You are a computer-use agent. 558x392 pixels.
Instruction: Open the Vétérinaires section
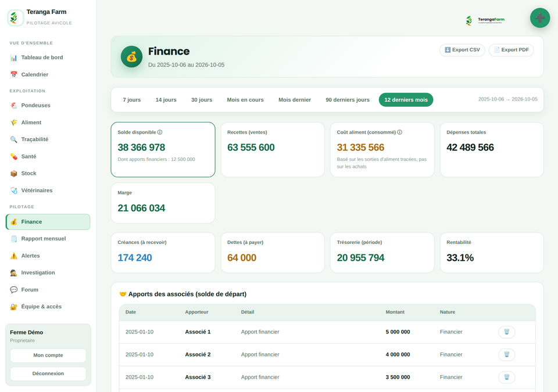coord(48,190)
